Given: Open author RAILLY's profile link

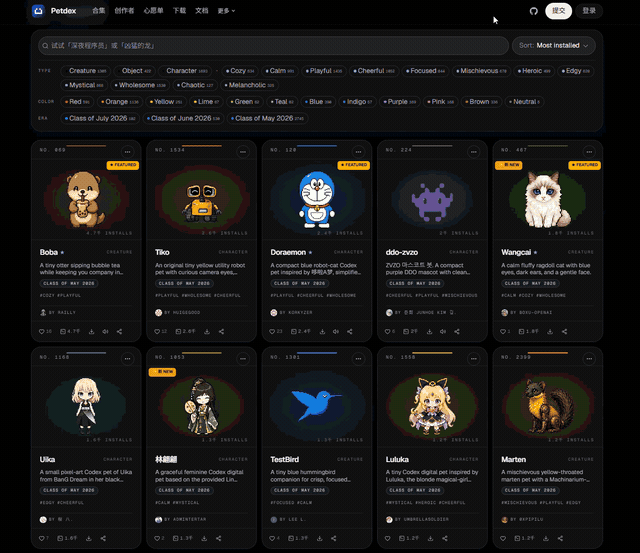Looking at the screenshot, I should [58, 313].
